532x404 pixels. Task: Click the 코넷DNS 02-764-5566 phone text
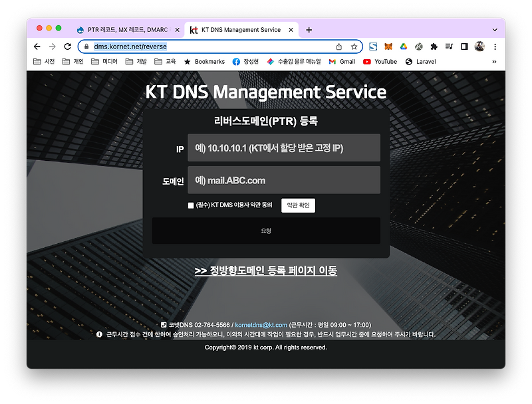tap(199, 325)
